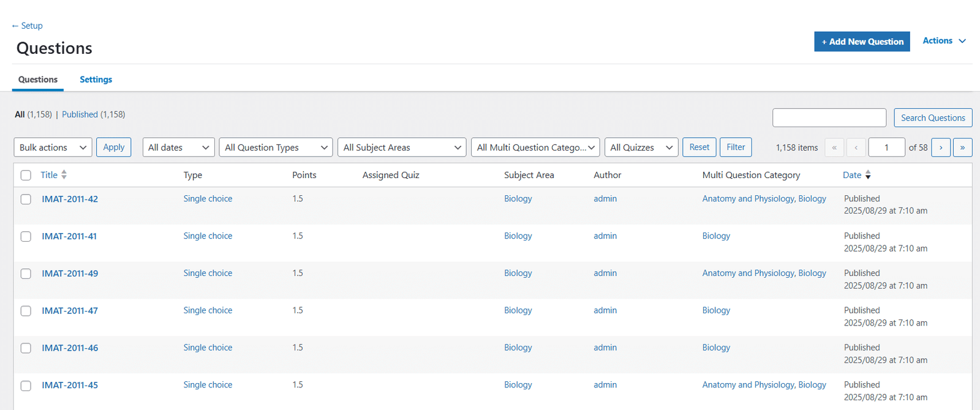
Task: Open the All Question Types dropdown
Action: (276, 147)
